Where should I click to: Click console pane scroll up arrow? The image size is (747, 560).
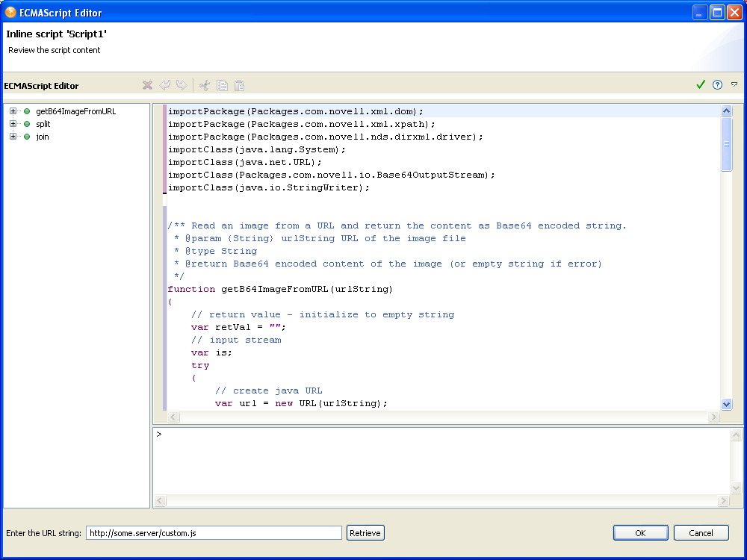[736, 435]
